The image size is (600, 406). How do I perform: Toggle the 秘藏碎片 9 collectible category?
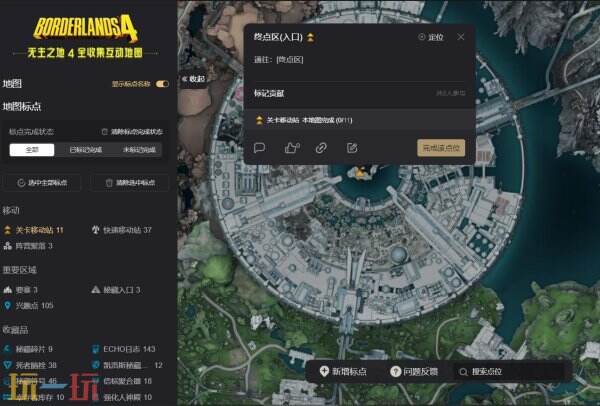click(x=28, y=349)
